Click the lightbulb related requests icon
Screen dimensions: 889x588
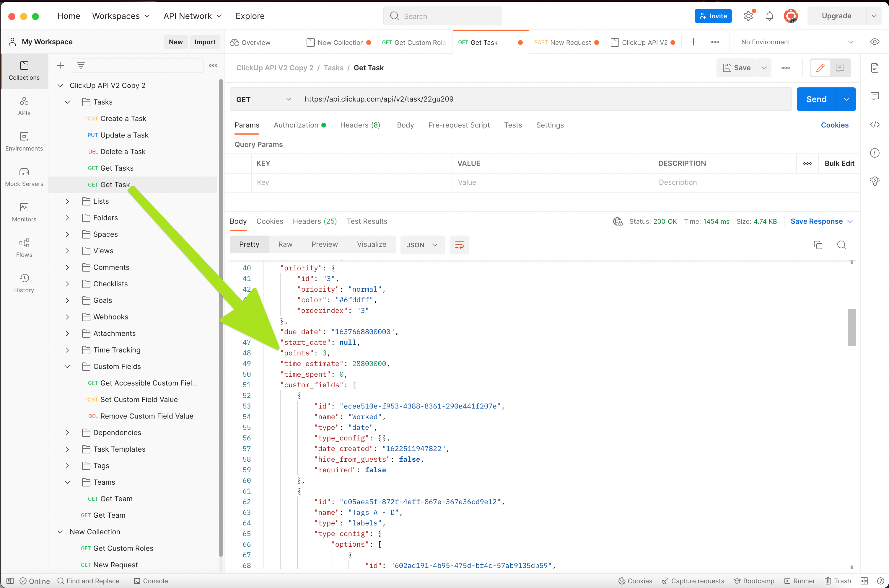pos(875,181)
